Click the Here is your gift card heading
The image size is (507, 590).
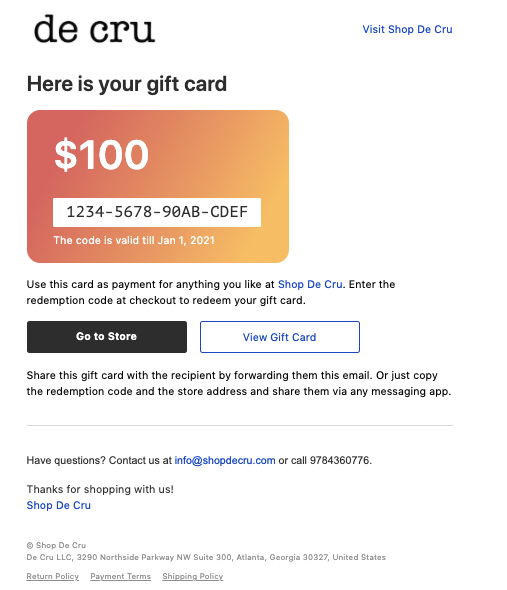pos(127,84)
